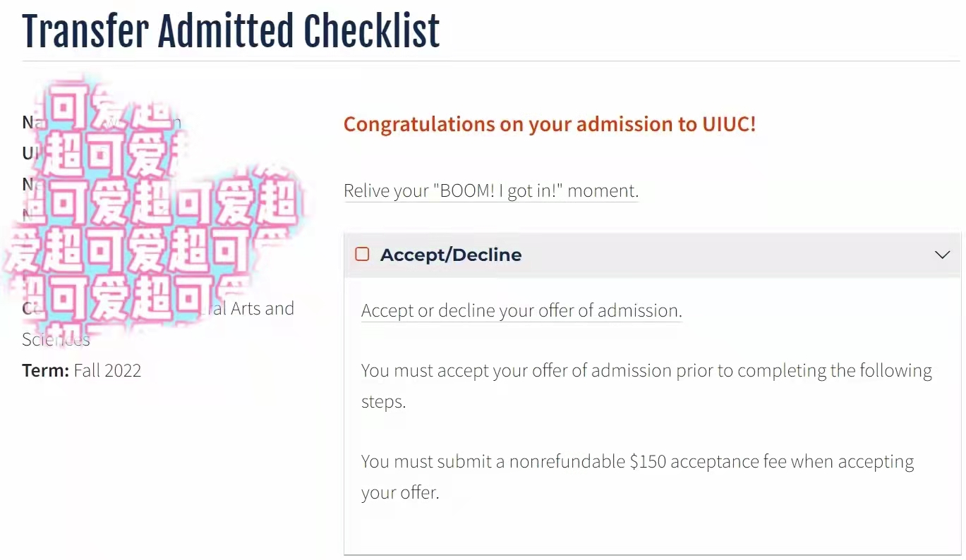
Task: Click the "Arts and" college text
Action: [262, 308]
